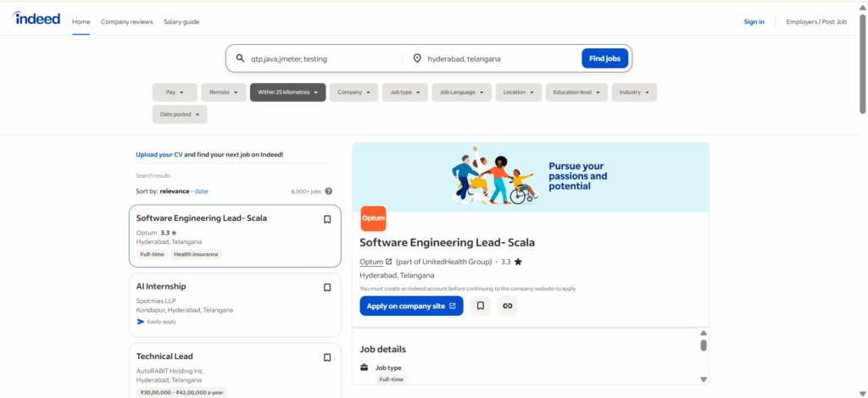Click the Spotmies LLP company name
The image size is (868, 398).
[154, 301]
